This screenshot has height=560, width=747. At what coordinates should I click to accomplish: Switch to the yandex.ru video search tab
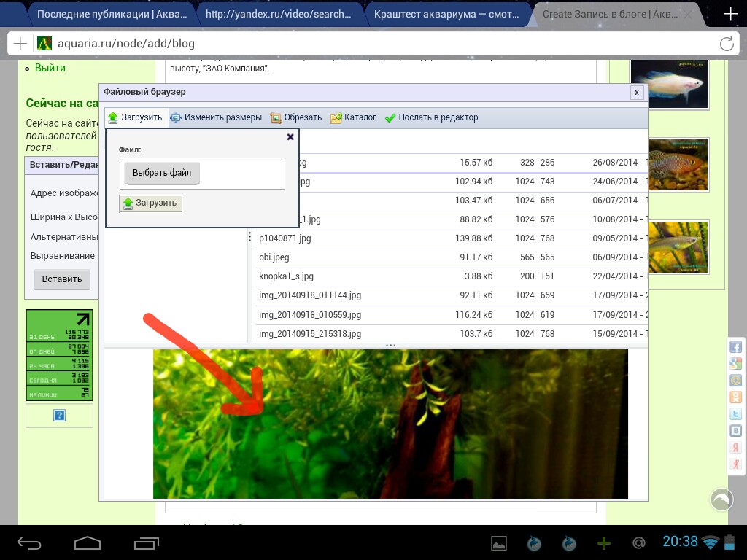278,15
